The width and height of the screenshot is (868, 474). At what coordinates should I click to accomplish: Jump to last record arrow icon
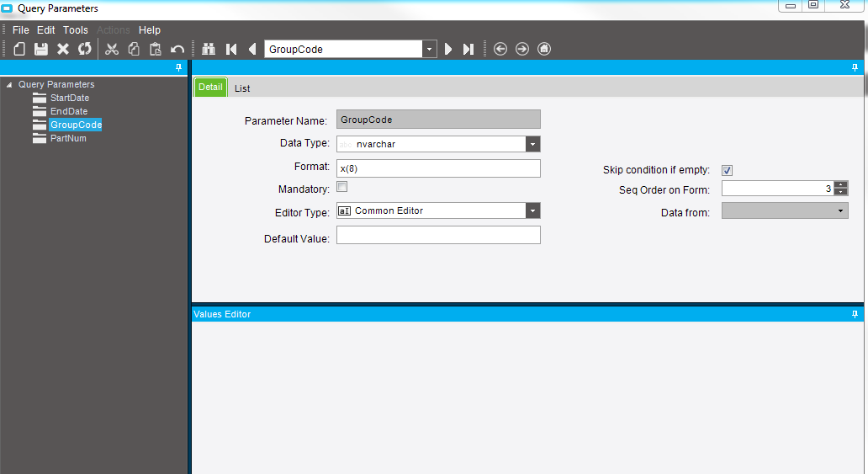[468, 49]
